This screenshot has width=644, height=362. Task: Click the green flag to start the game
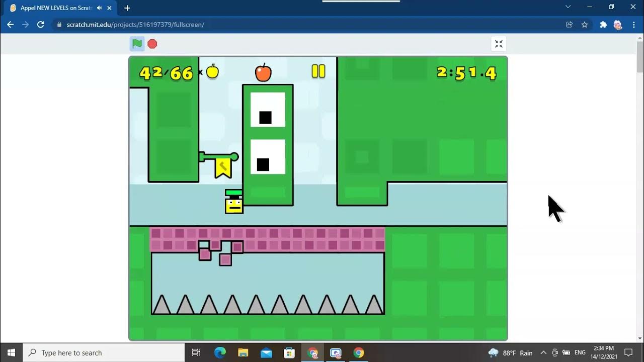137,44
